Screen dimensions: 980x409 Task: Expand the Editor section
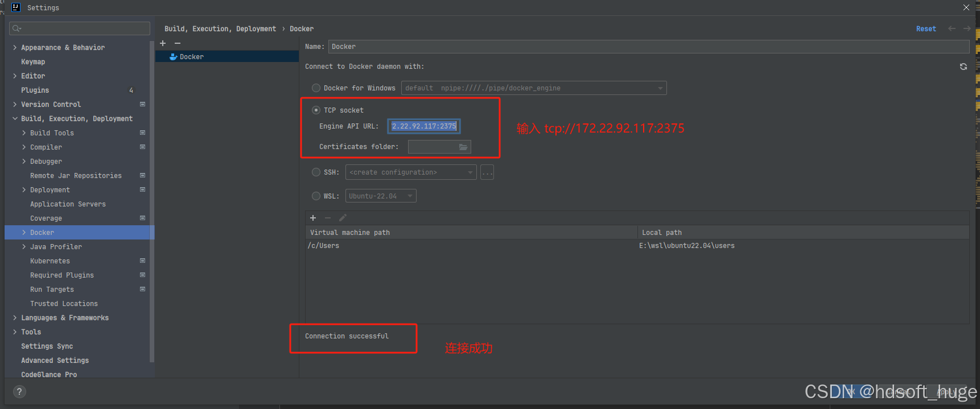[x=15, y=76]
